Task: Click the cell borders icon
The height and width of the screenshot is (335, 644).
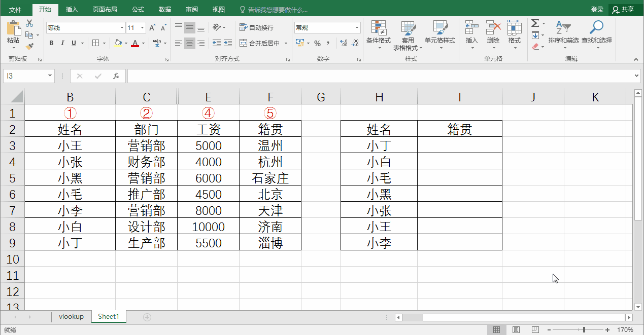Action: [x=96, y=43]
